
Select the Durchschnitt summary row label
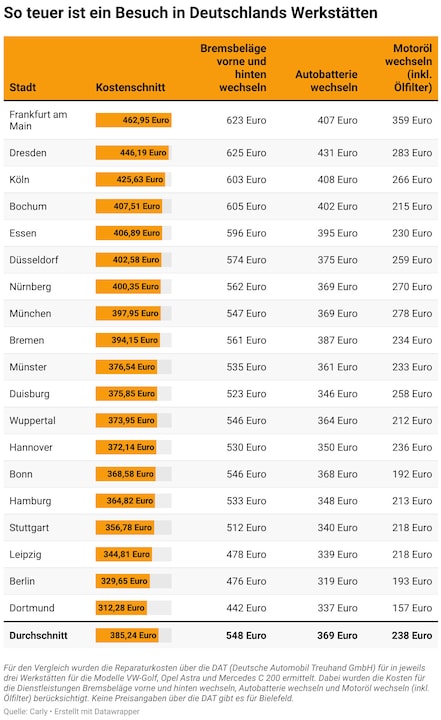[x=39, y=636]
